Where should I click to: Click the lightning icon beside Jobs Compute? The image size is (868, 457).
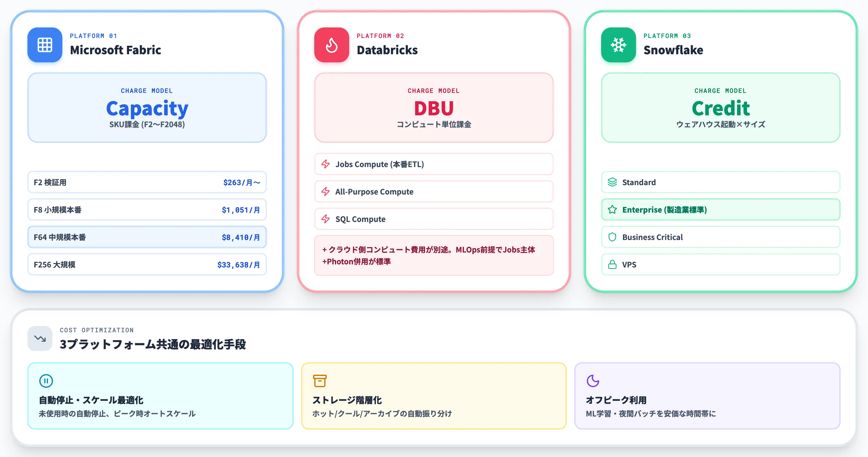(x=325, y=164)
